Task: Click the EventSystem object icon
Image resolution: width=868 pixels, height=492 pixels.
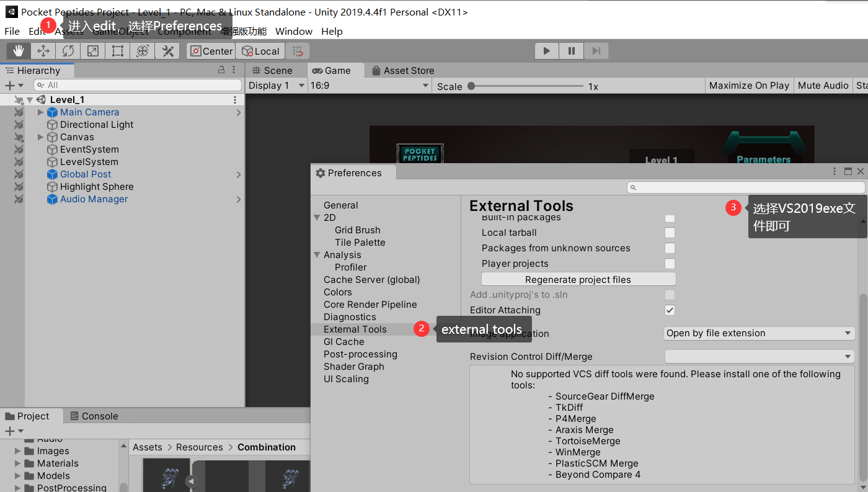Action: point(52,150)
